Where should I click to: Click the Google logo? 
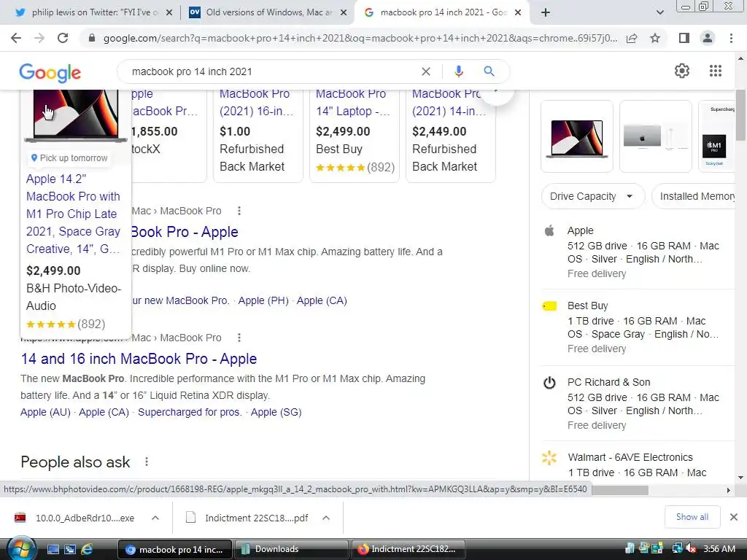pos(50,72)
